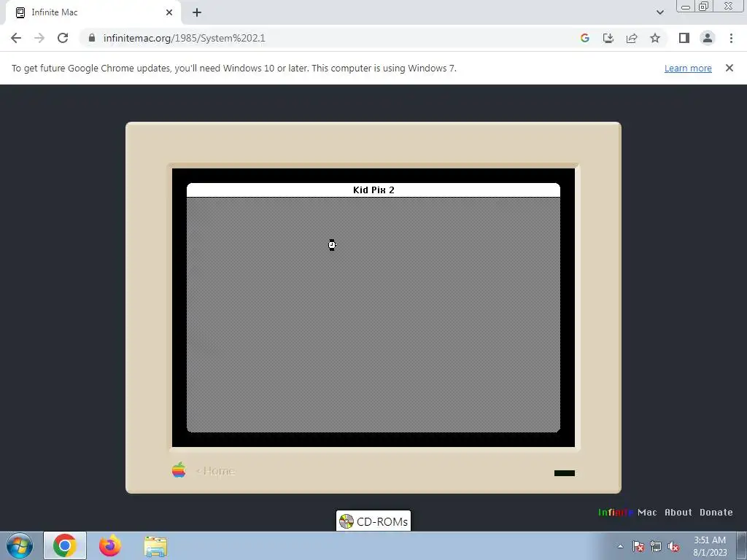Screen dimensions: 747x560
Task: Close the Infinite Mac tab
Action: click(x=169, y=12)
